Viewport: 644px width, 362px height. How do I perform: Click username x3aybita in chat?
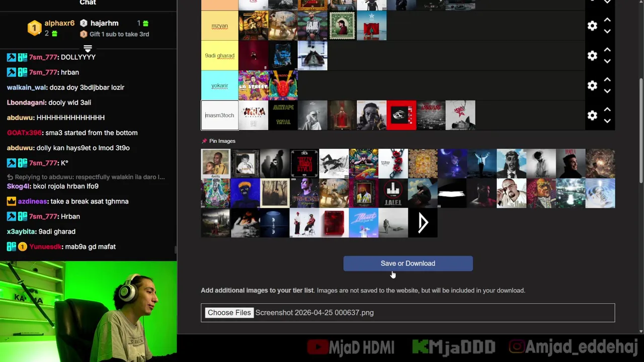[x=21, y=231]
